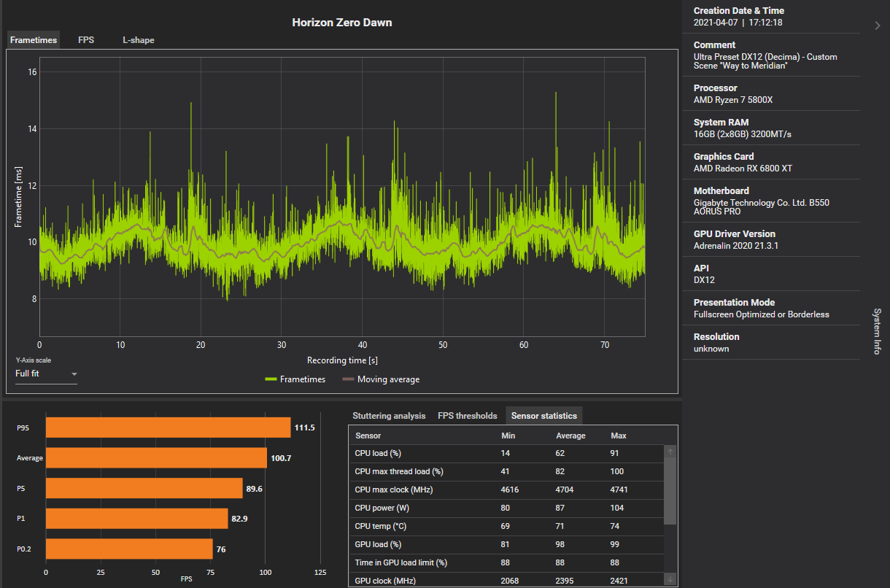The image size is (890, 588).
Task: Click the Creation Date & Time value
Action: (738, 23)
